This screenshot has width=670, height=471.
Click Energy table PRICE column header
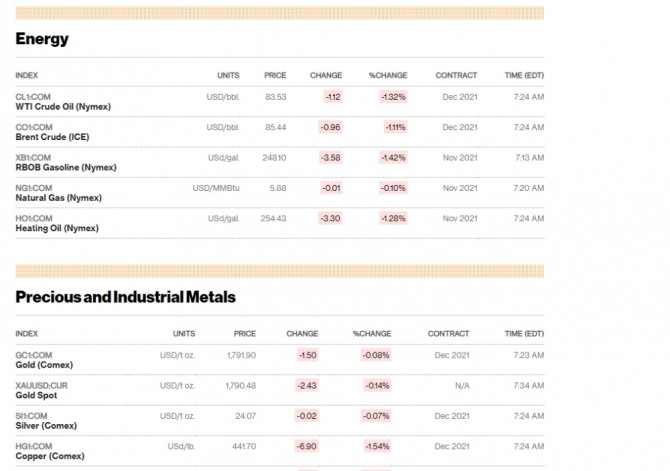[275, 75]
